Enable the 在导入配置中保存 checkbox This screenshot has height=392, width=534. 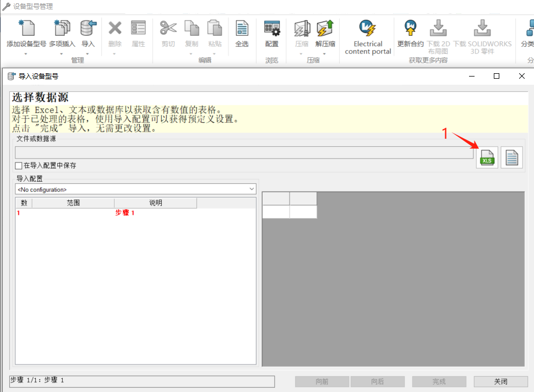[17, 166]
